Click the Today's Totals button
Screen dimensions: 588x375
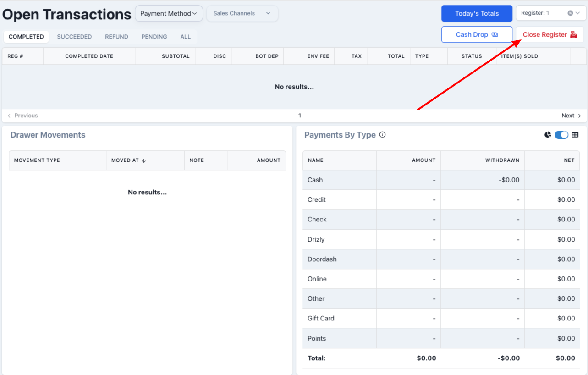coord(477,14)
